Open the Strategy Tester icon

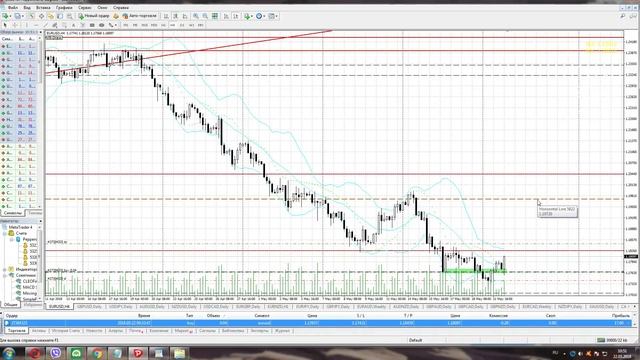click(69, 16)
